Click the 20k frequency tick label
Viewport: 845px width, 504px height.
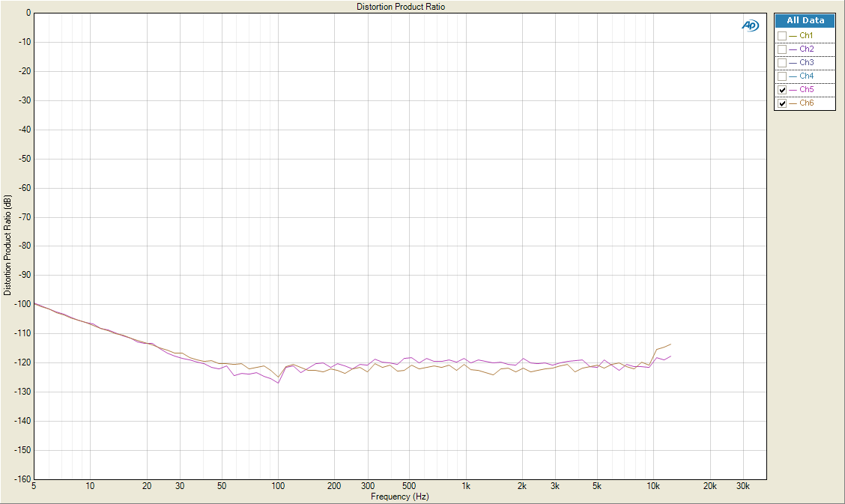709,486
